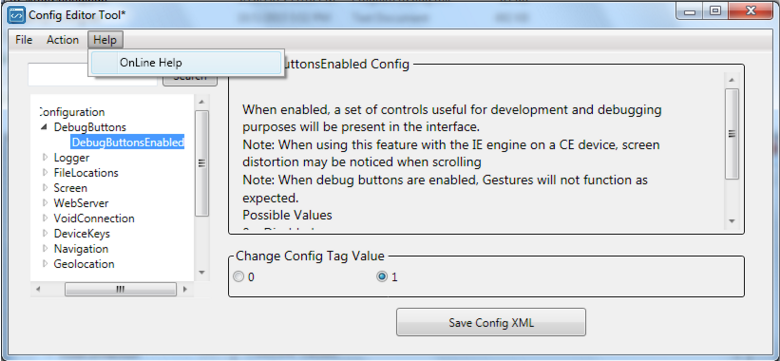The width and height of the screenshot is (780, 361).
Task: Select the VoidConnection tree item
Action: pyautogui.click(x=94, y=218)
